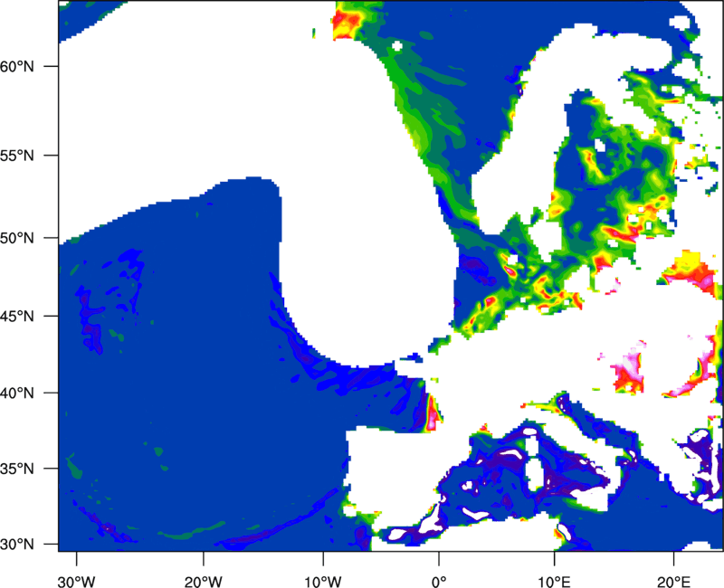Viewport: 724px width, 588px height.
Task: Click the 60°N latitude label
Action: (17, 66)
